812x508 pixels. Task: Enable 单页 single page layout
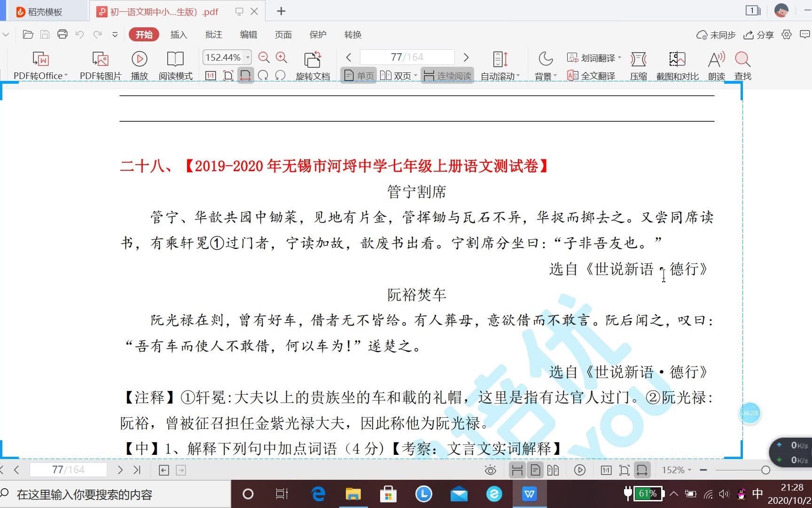[359, 76]
